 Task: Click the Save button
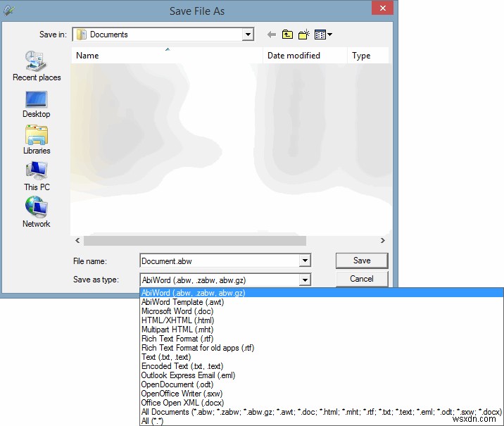[x=362, y=261]
